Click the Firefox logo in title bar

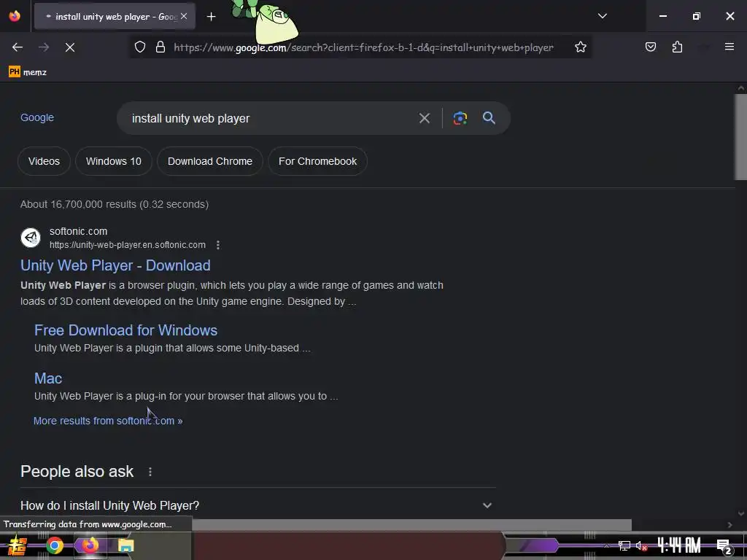coord(15,16)
